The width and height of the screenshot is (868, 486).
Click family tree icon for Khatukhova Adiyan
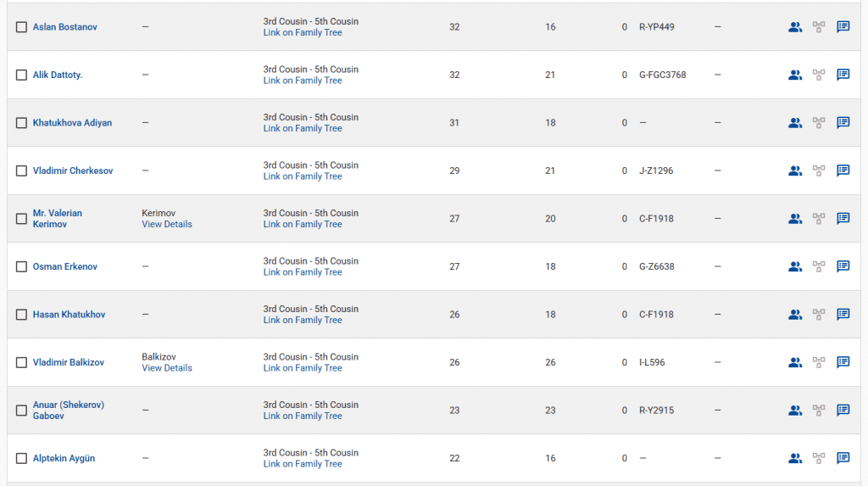click(x=819, y=123)
